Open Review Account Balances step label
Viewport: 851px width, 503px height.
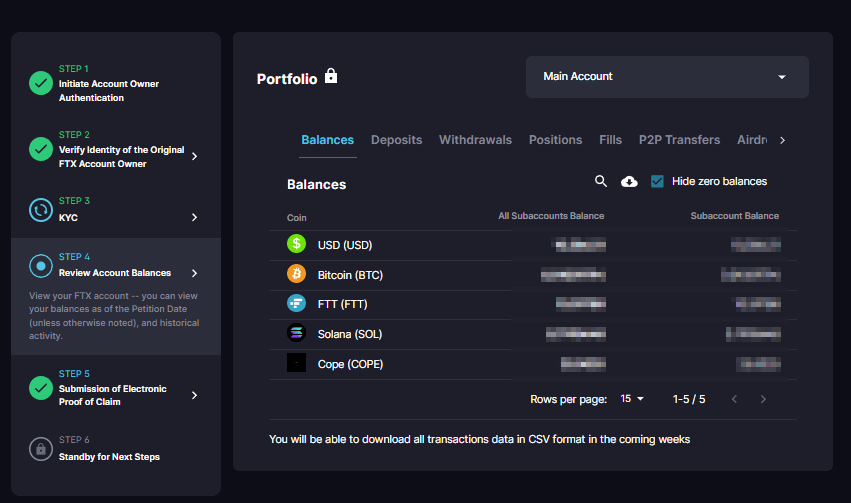point(115,273)
